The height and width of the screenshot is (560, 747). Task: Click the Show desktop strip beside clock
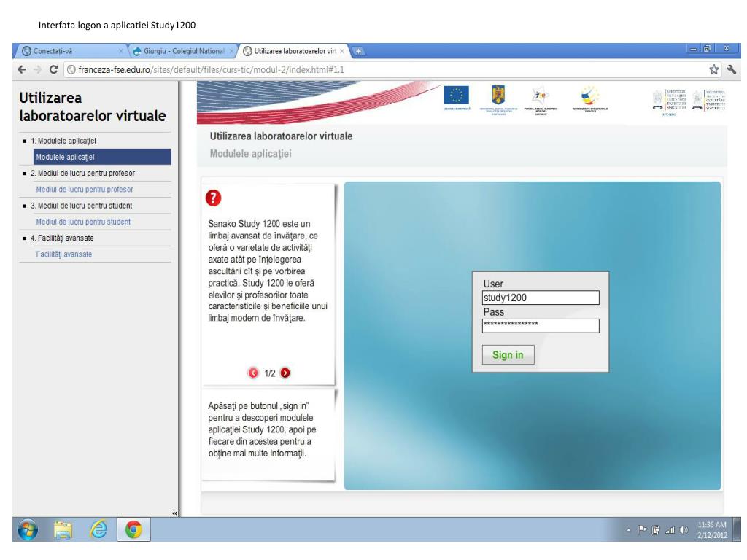(737, 529)
